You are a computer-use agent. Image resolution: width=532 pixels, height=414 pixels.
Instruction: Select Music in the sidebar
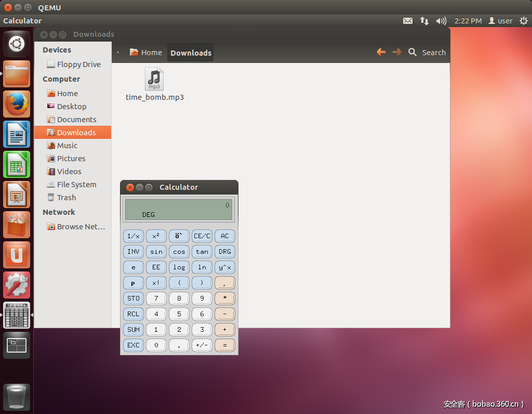[x=67, y=146]
